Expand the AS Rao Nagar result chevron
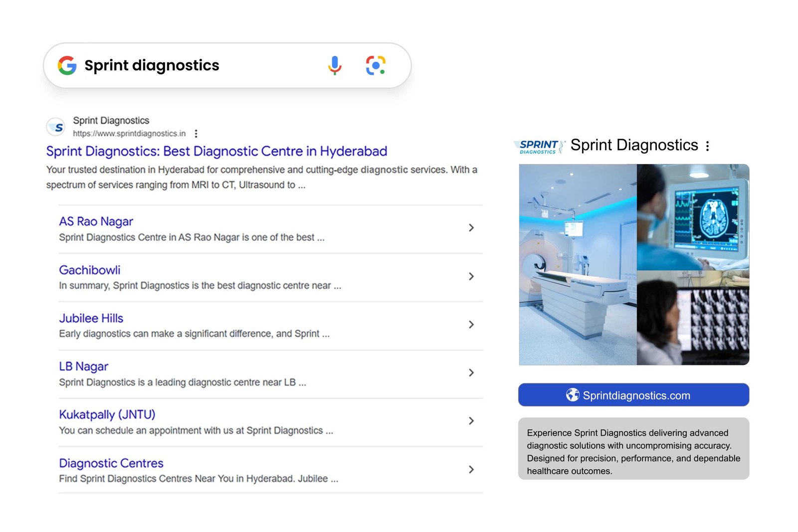Viewport: 798px width, 532px height. tap(471, 228)
